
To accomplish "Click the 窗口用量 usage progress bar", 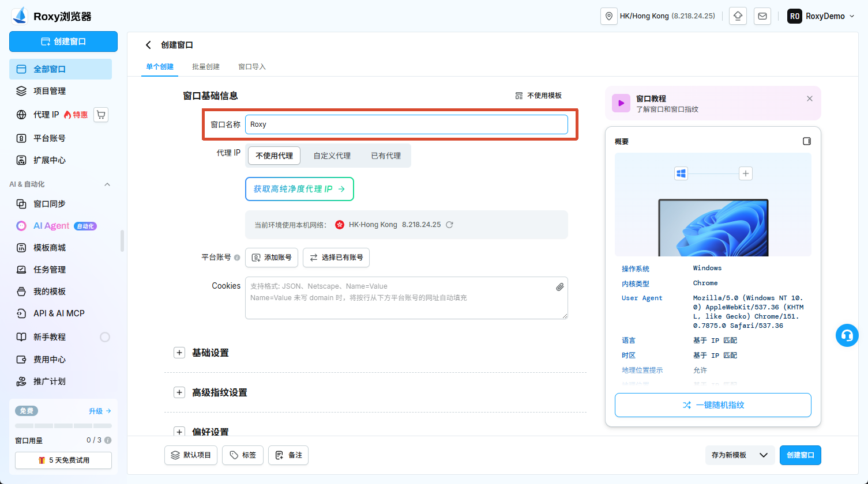I will tap(63, 426).
